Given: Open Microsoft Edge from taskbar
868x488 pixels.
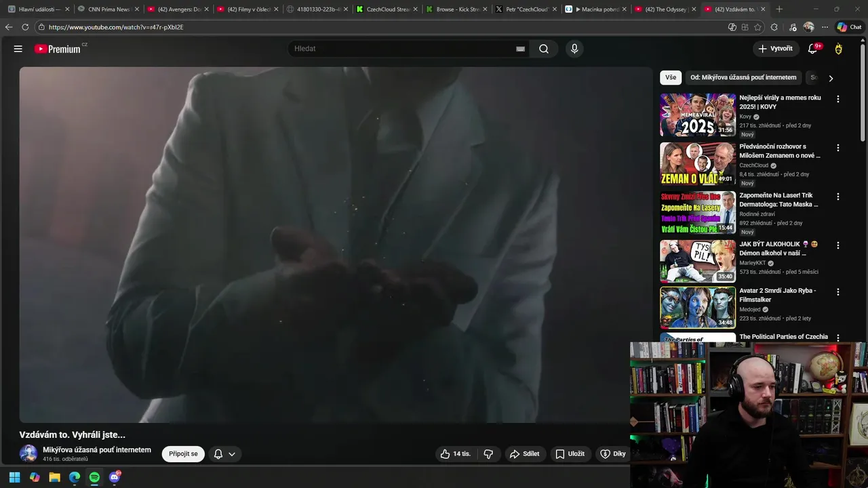Looking at the screenshot, I should point(75,477).
